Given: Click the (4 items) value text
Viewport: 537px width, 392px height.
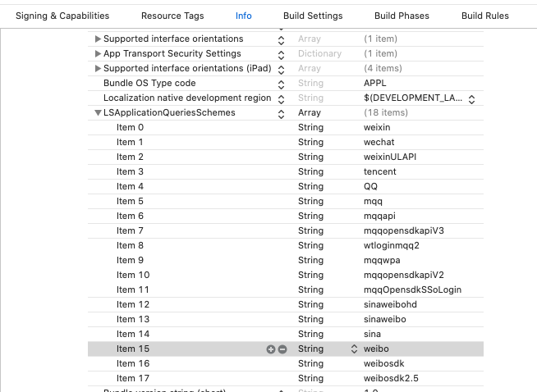Looking at the screenshot, I should [383, 68].
